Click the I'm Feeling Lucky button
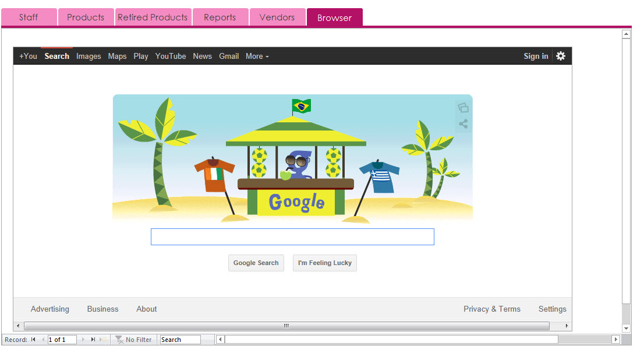Screen dimensions: 644x360 (x=324, y=263)
